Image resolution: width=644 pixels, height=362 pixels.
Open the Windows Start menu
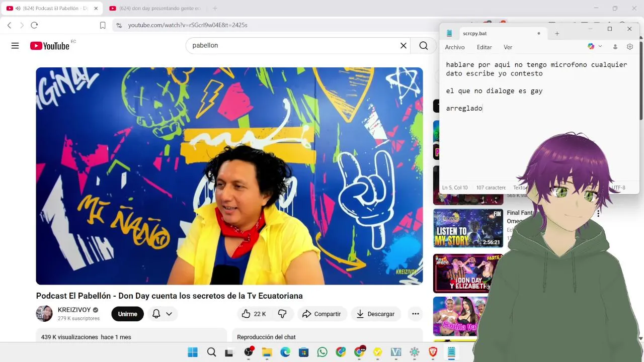pos(193,352)
